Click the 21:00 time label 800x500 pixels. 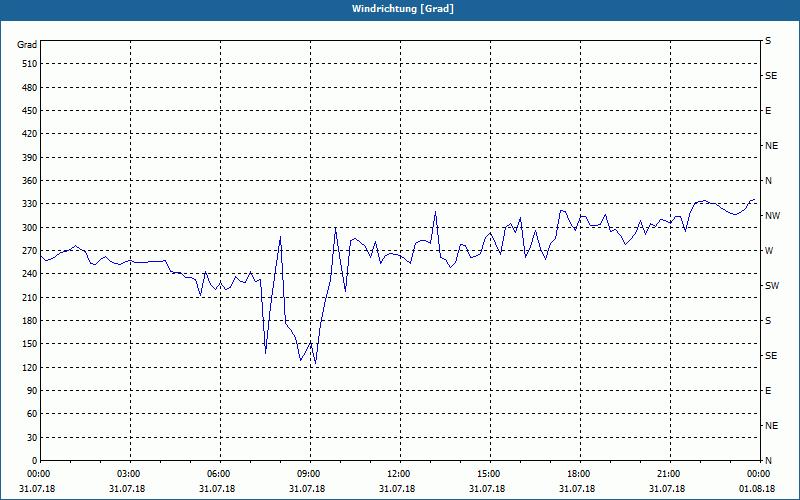668,474
